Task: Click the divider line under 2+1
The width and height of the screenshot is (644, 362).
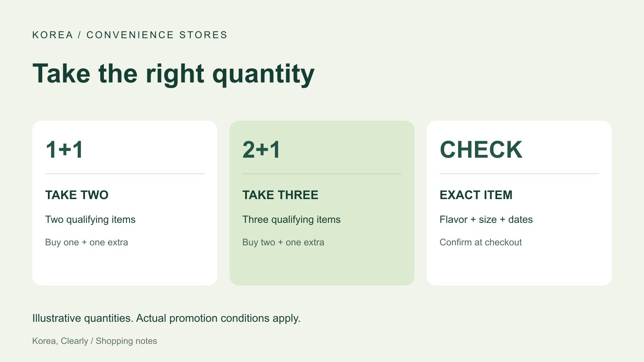Action: (322, 174)
